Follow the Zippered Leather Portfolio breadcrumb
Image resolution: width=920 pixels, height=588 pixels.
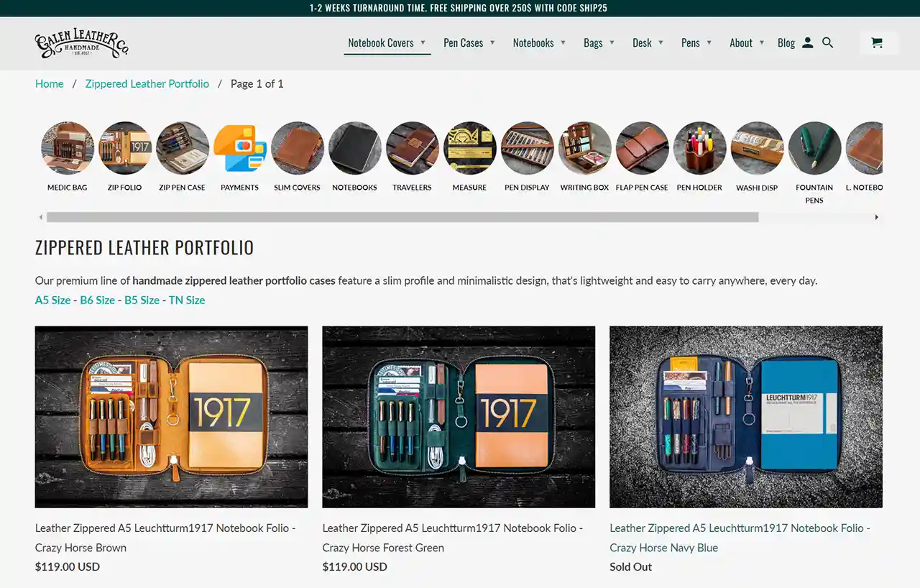pos(147,83)
